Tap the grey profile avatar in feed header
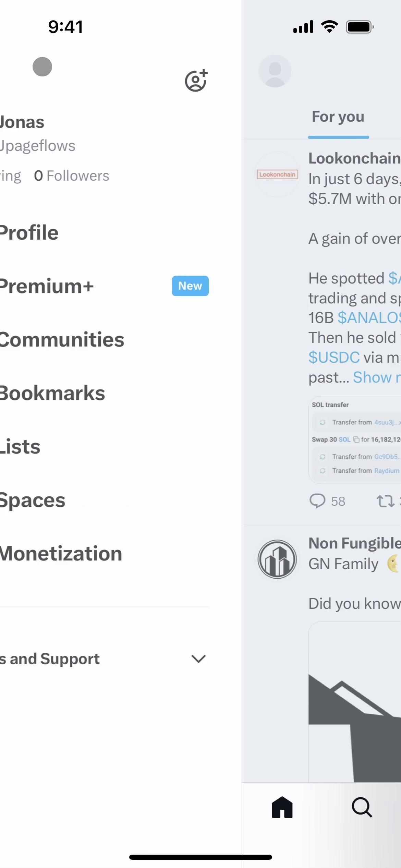 pos(275,71)
